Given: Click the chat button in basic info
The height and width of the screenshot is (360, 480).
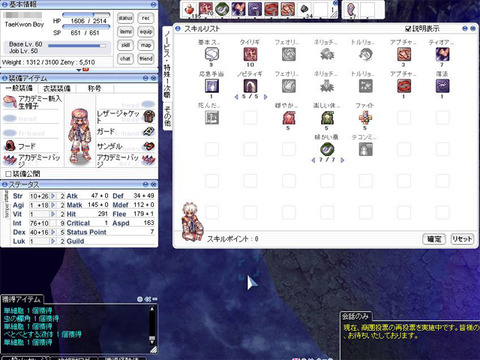Looking at the screenshot, I should [x=125, y=59].
